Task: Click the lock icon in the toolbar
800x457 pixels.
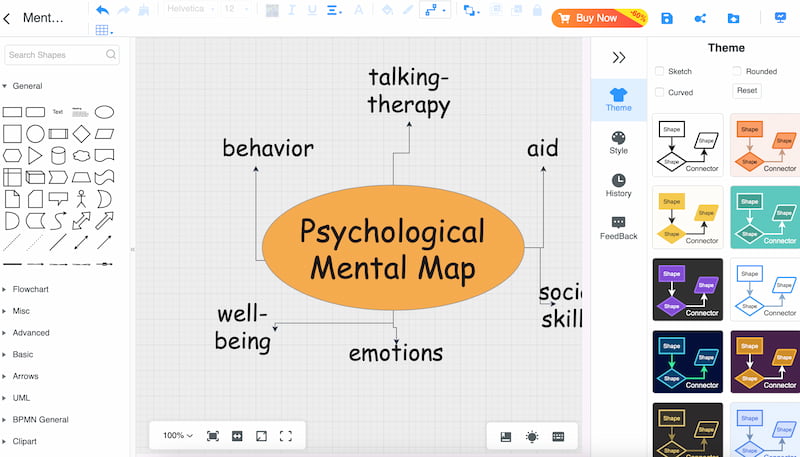Action: click(537, 10)
